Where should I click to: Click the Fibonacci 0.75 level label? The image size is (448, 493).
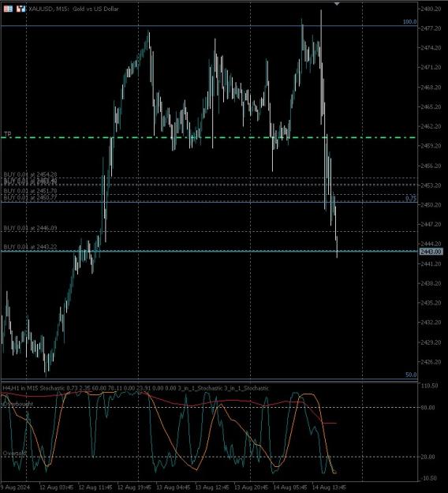point(411,198)
